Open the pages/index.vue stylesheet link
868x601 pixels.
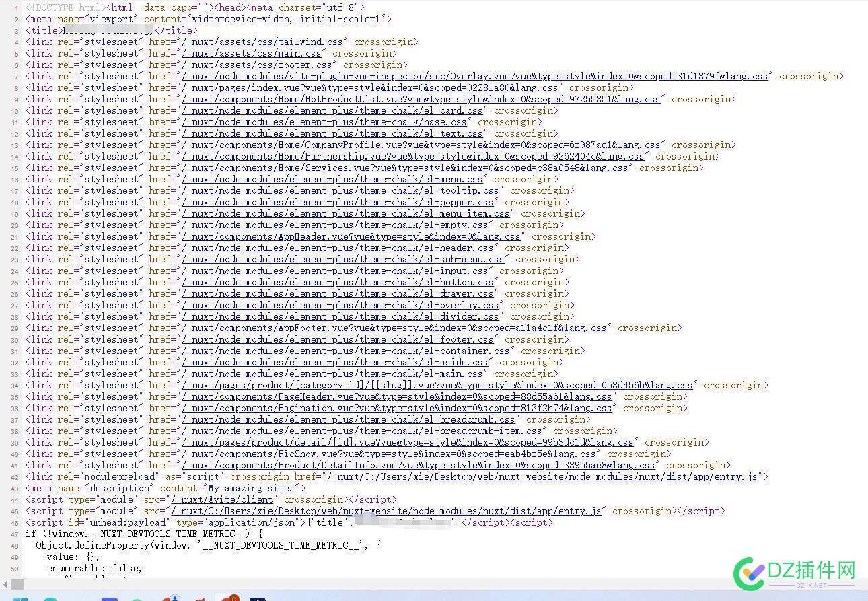(370, 87)
